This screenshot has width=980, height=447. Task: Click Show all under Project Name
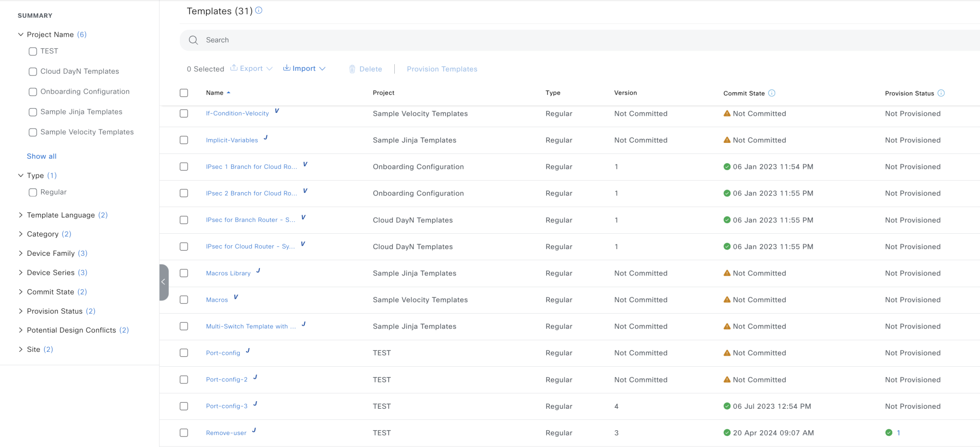coord(42,156)
